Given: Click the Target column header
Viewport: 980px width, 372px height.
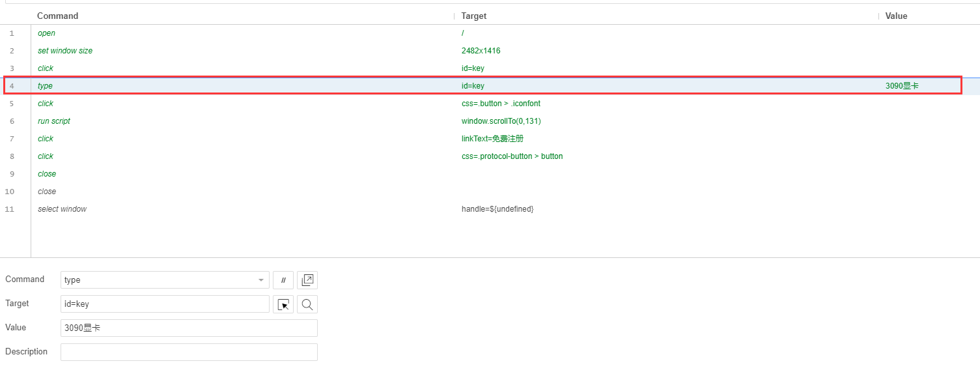Looking at the screenshot, I should coord(473,16).
